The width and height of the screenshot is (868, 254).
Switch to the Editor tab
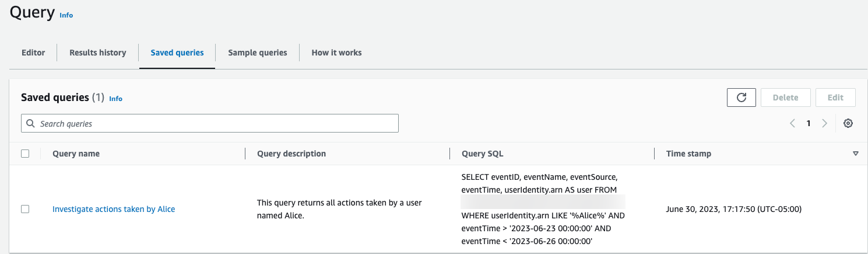[33, 53]
